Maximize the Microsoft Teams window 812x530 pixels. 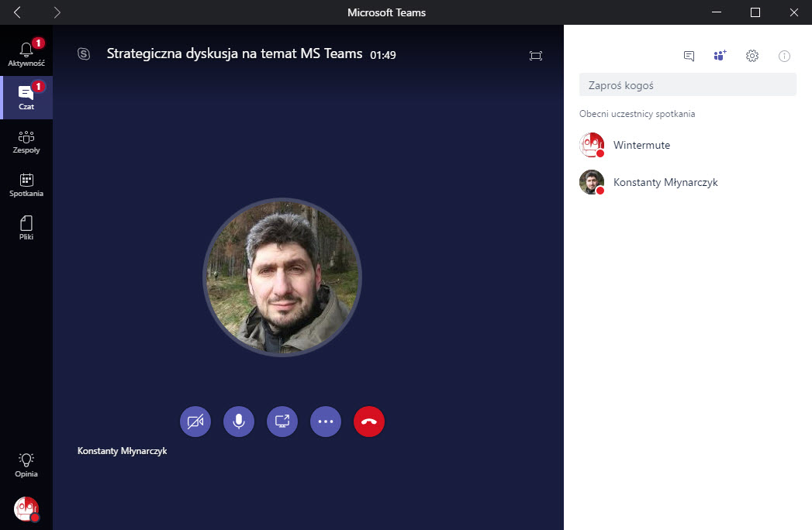(755, 12)
